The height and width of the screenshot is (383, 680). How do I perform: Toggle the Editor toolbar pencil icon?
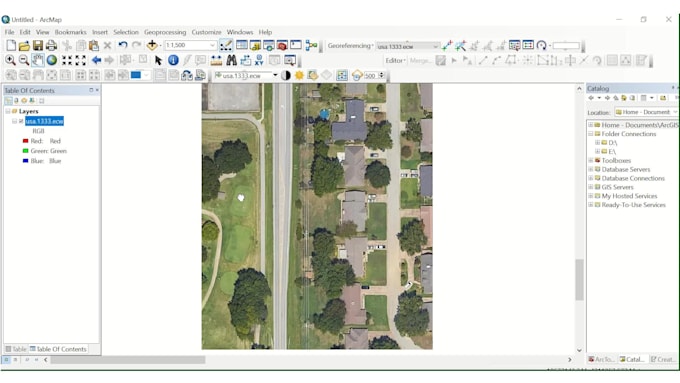point(226,45)
